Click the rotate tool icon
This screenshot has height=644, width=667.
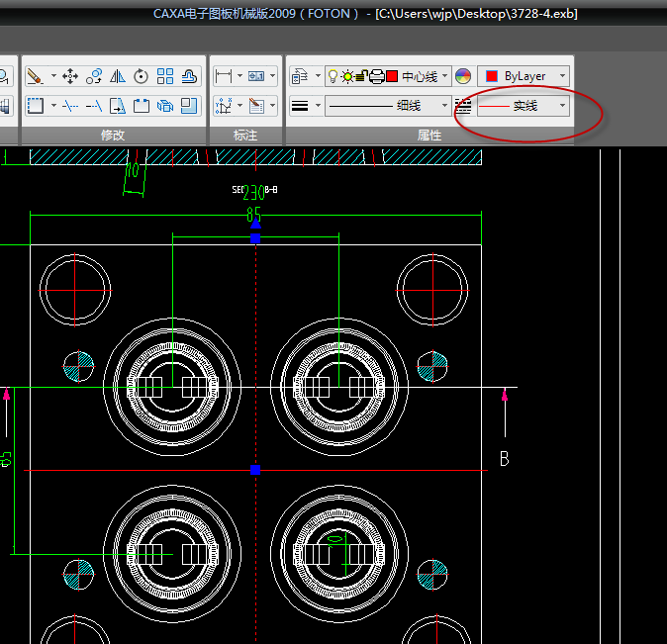coord(142,76)
